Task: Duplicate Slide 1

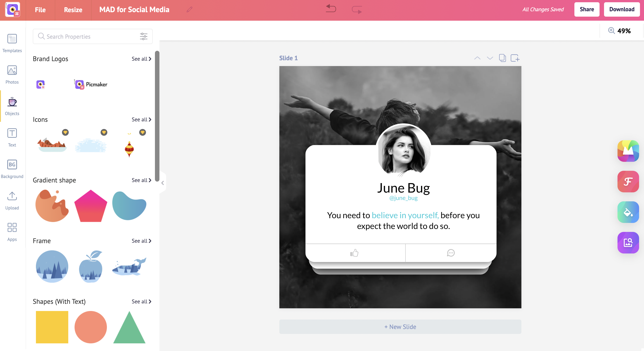Action: tap(502, 58)
